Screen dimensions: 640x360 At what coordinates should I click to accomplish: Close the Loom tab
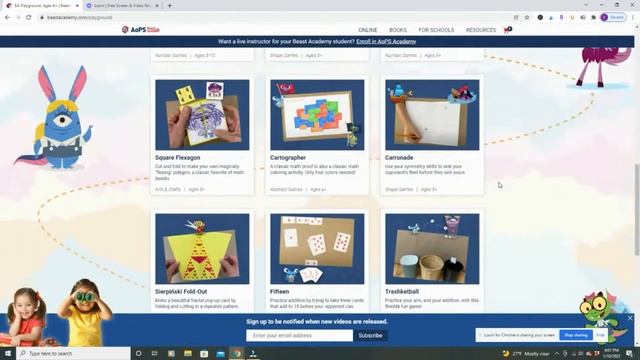[157, 6]
